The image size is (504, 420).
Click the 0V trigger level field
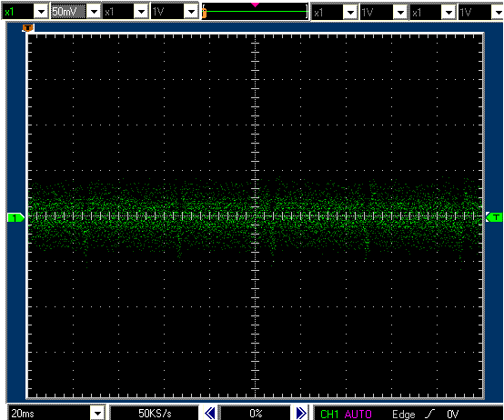click(x=452, y=414)
